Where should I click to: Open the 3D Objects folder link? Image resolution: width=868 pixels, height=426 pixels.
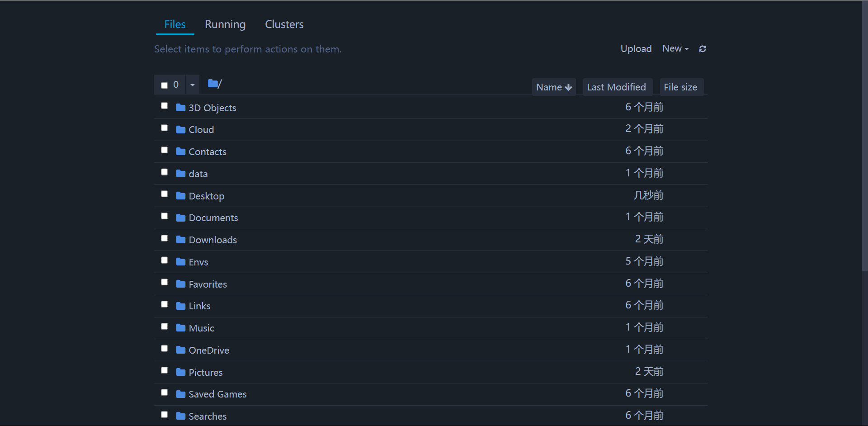point(212,108)
